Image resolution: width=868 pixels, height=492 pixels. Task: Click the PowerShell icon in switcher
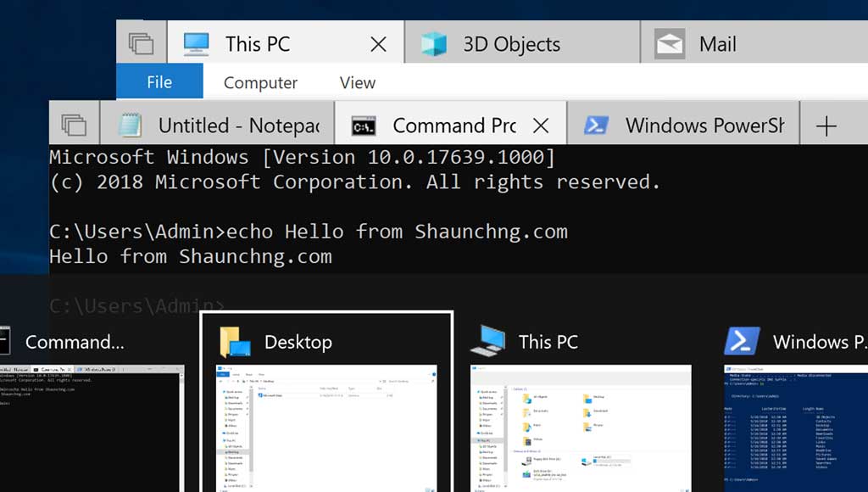[x=742, y=341]
